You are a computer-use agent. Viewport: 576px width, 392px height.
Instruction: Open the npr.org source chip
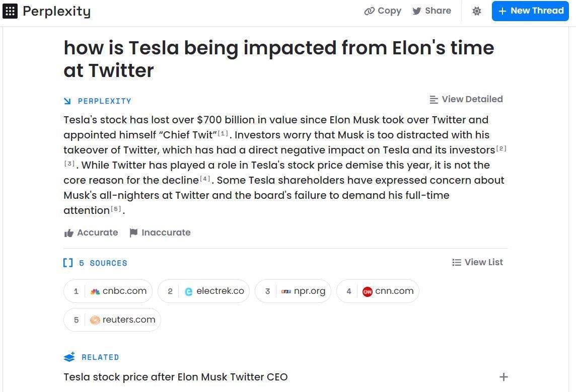293,291
